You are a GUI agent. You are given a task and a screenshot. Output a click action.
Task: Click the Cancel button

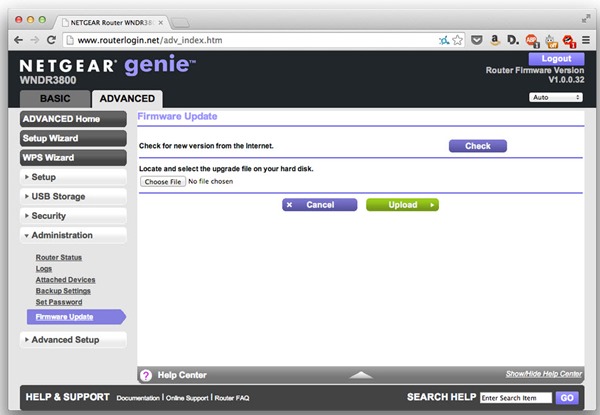[x=320, y=205]
